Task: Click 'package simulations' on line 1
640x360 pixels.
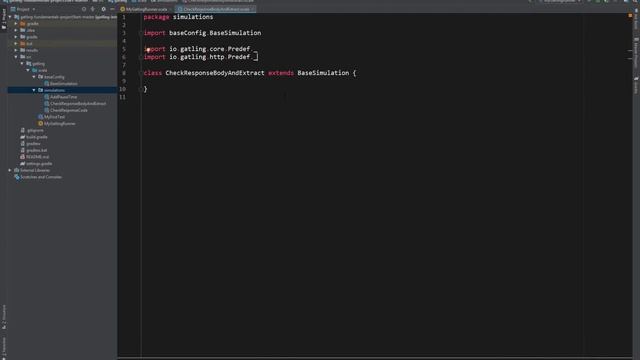Action: pos(178,17)
